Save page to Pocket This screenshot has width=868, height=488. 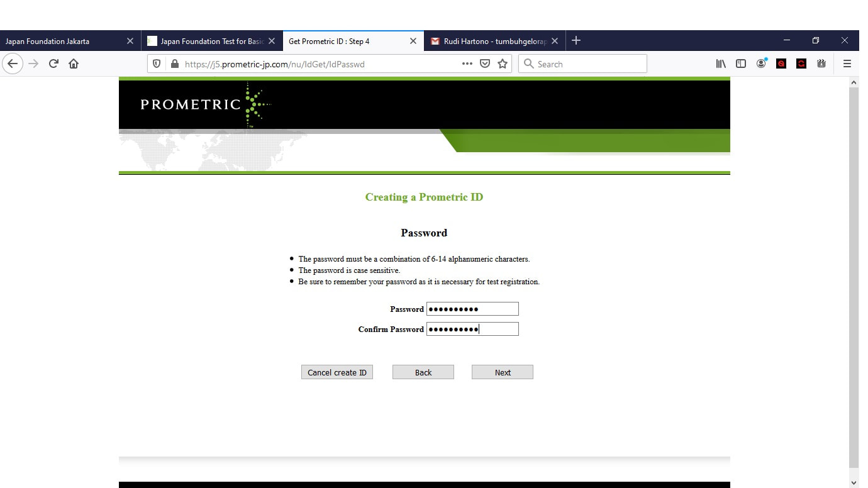(x=485, y=64)
